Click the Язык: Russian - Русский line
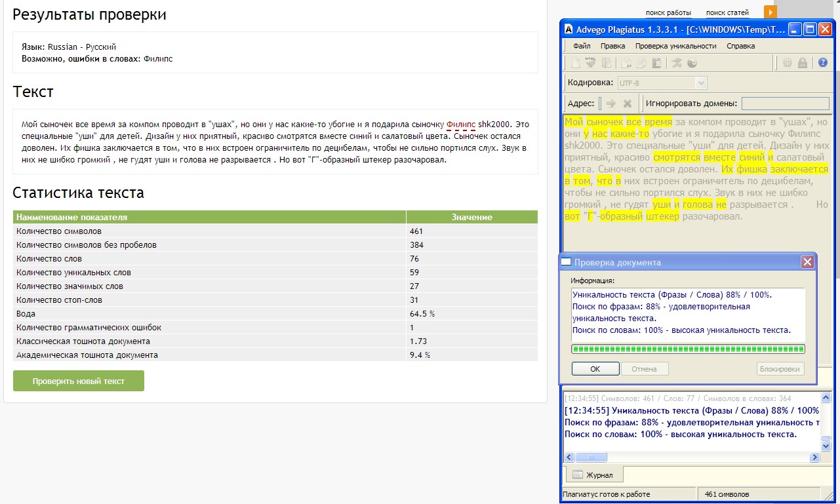This screenshot has height=504, width=840. point(69,47)
